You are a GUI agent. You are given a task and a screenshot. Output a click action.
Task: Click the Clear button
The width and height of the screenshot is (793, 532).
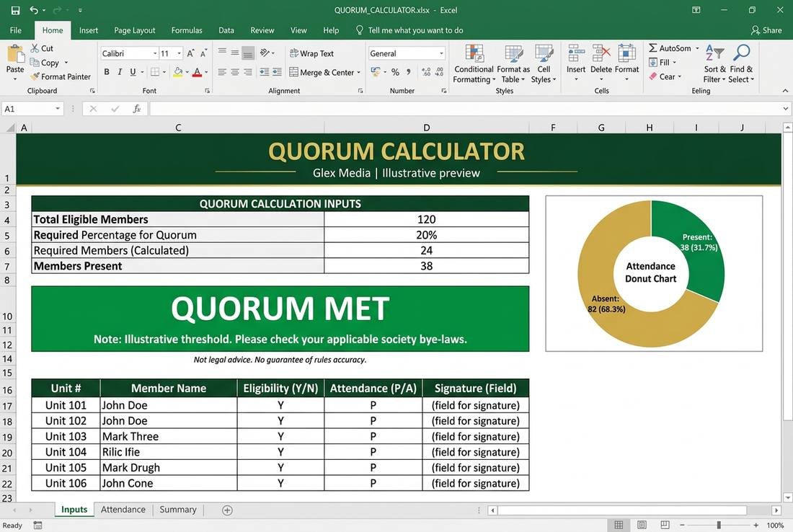pyautogui.click(x=665, y=76)
